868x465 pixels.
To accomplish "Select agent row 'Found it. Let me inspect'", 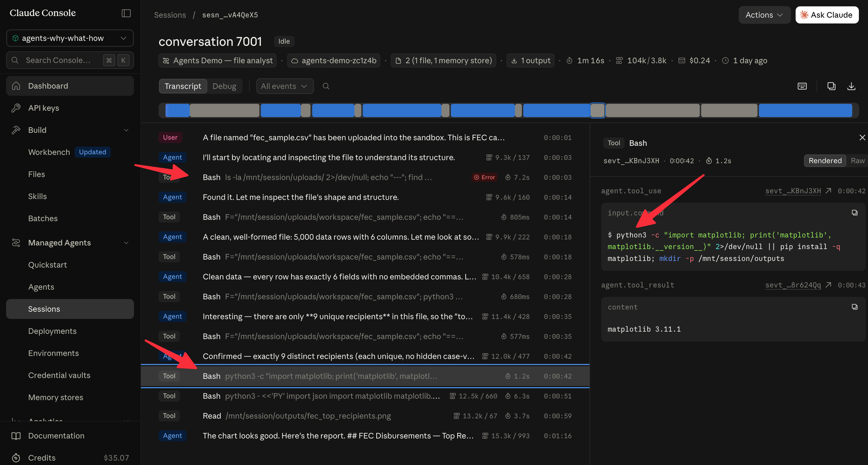I will 365,197.
